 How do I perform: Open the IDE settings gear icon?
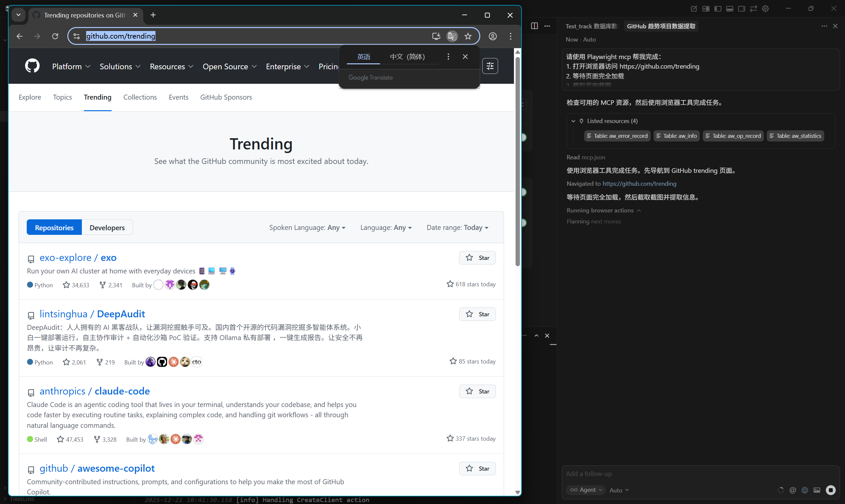click(x=765, y=9)
